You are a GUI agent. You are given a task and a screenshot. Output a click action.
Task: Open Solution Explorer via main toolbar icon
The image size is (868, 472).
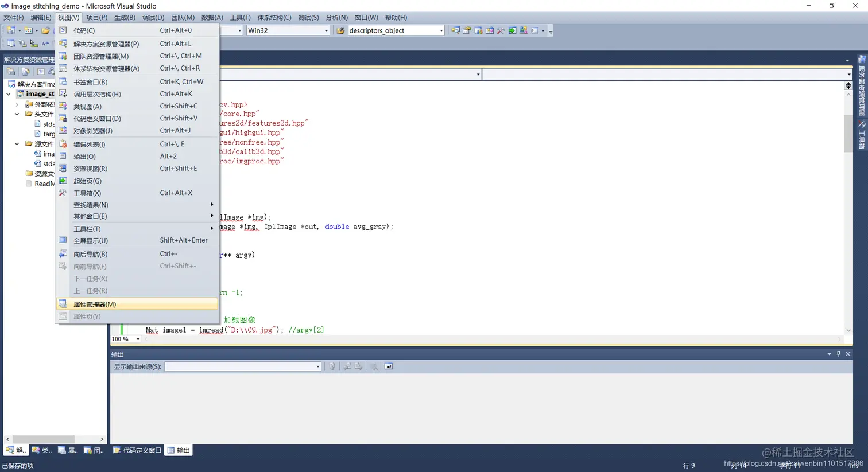(455, 30)
